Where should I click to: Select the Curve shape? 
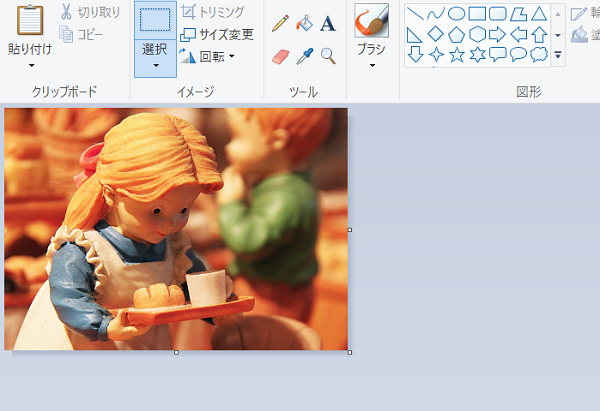pos(436,14)
